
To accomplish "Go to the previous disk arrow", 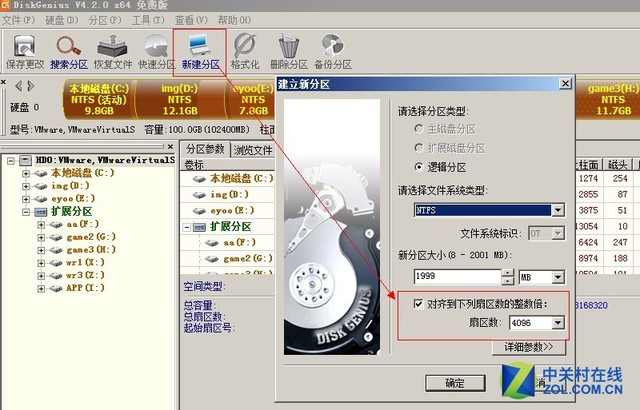I will coord(18,86).
